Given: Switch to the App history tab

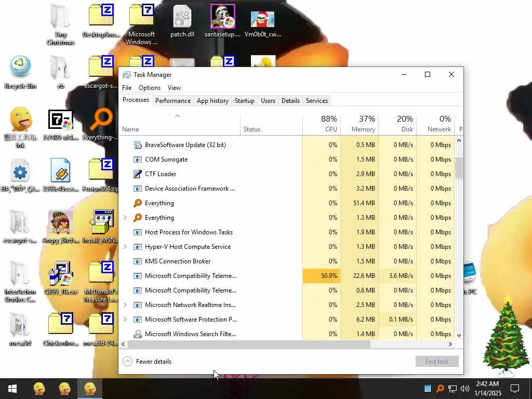Looking at the screenshot, I should pyautogui.click(x=212, y=101).
